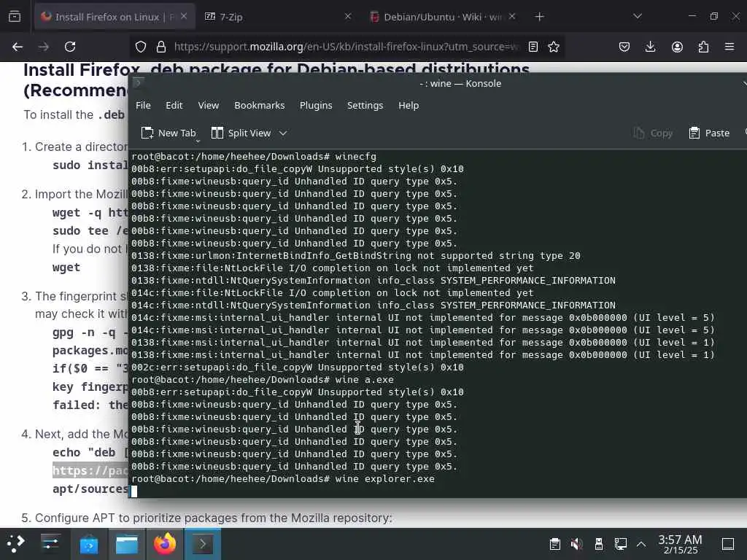Expand hidden system tray icons arrow
Screen dimensions: 747x560
pyautogui.click(x=641, y=543)
